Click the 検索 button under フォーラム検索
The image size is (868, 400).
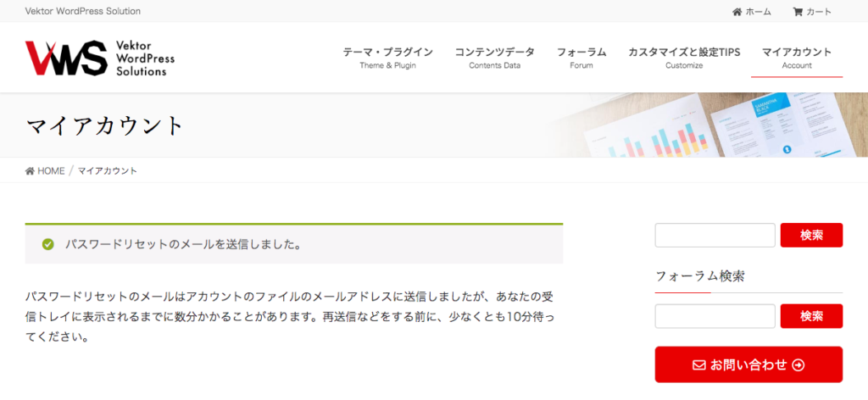[811, 316]
